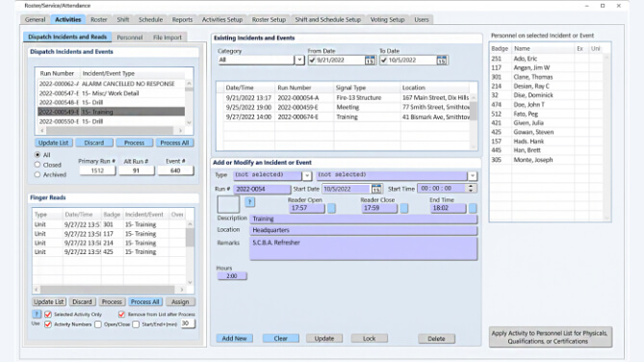Image resolution: width=644 pixels, height=362 pixels.
Task: Toggle Remove from List after Process checkbox
Action: point(121,314)
